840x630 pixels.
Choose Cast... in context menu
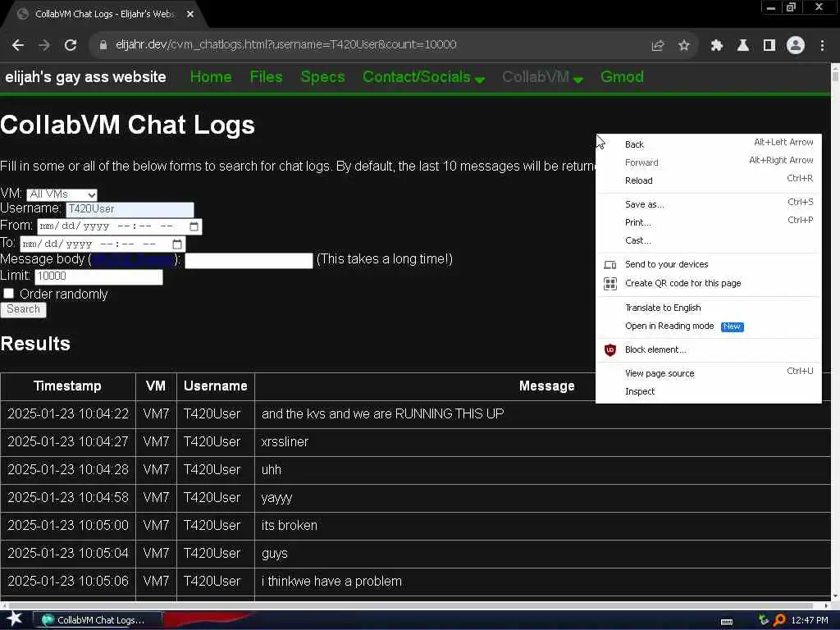(x=708, y=240)
